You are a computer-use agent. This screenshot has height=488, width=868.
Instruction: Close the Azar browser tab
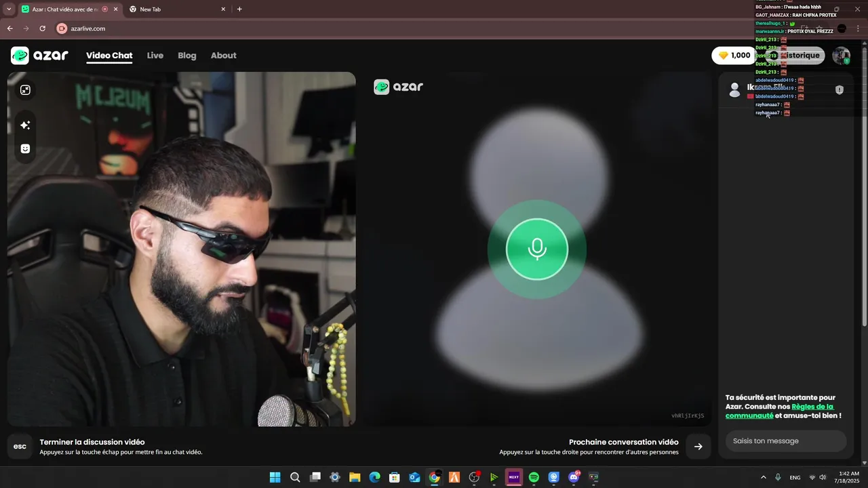tap(115, 9)
